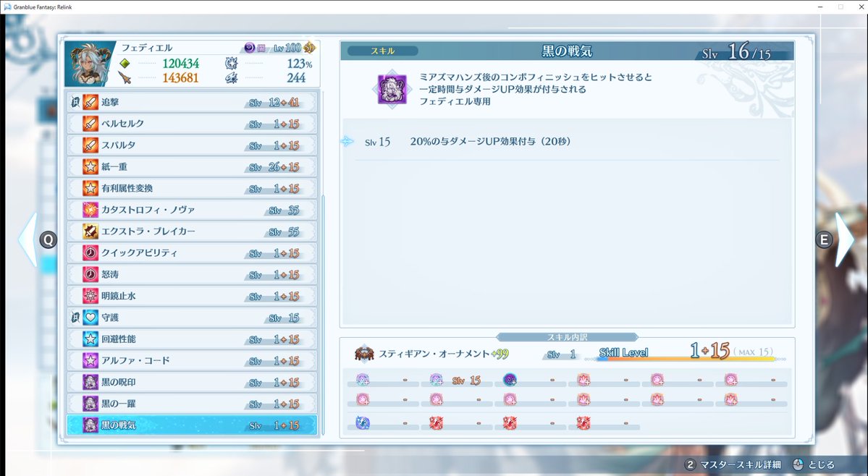Select the 回避性能 skill row

(x=192, y=339)
